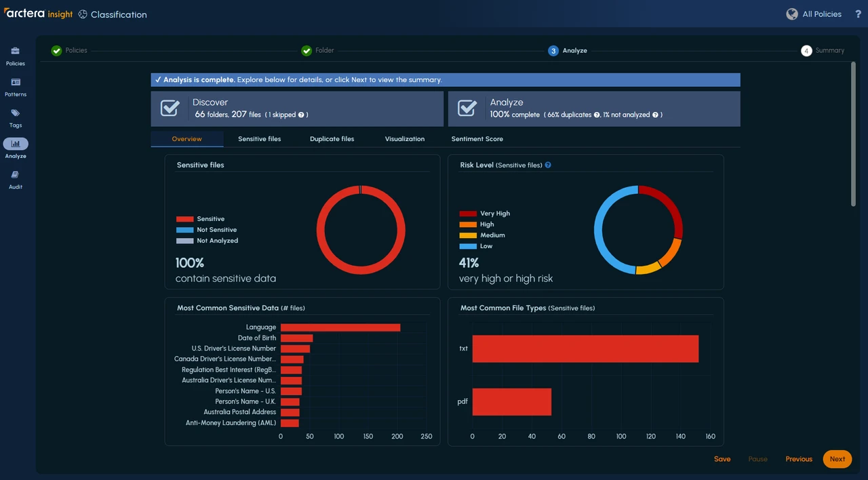This screenshot has width=868, height=480.
Task: Select the Analyze sidebar icon
Action: [x=15, y=148]
